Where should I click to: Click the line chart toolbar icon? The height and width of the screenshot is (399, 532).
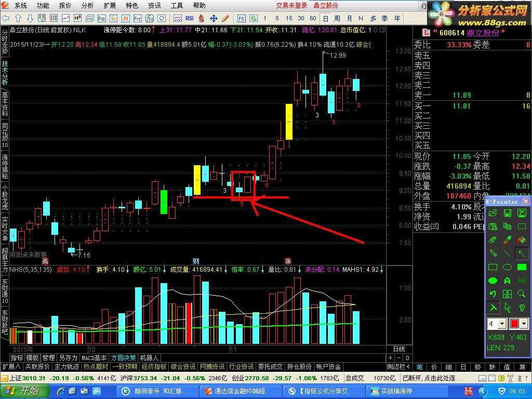(x=65, y=18)
